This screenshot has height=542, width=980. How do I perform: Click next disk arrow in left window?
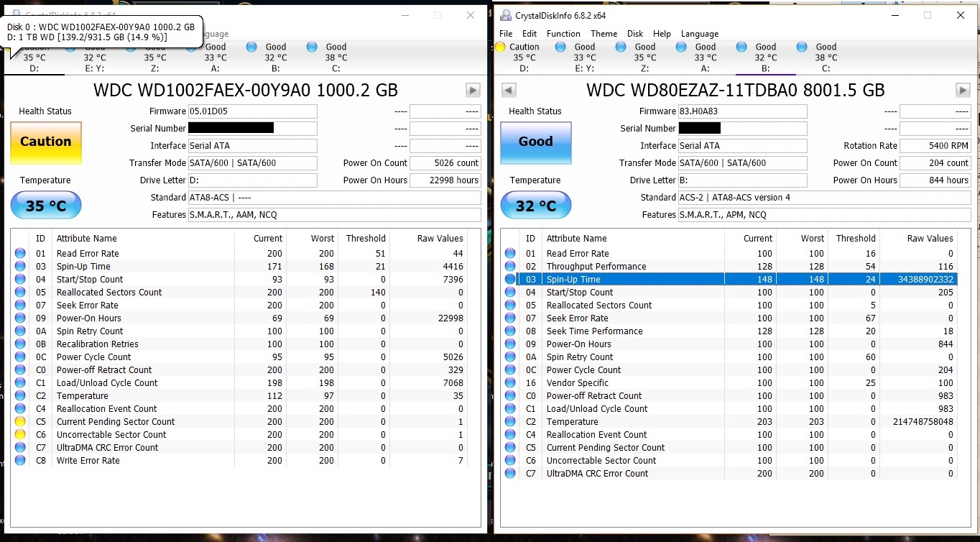pyautogui.click(x=473, y=90)
